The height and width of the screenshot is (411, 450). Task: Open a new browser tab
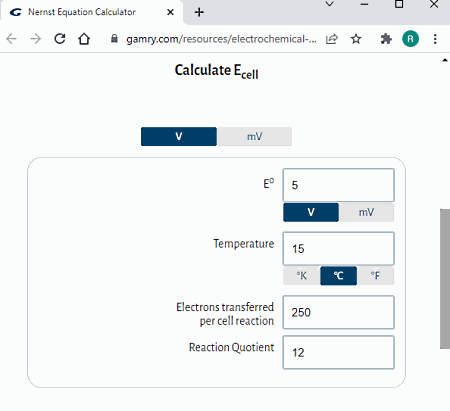click(199, 12)
